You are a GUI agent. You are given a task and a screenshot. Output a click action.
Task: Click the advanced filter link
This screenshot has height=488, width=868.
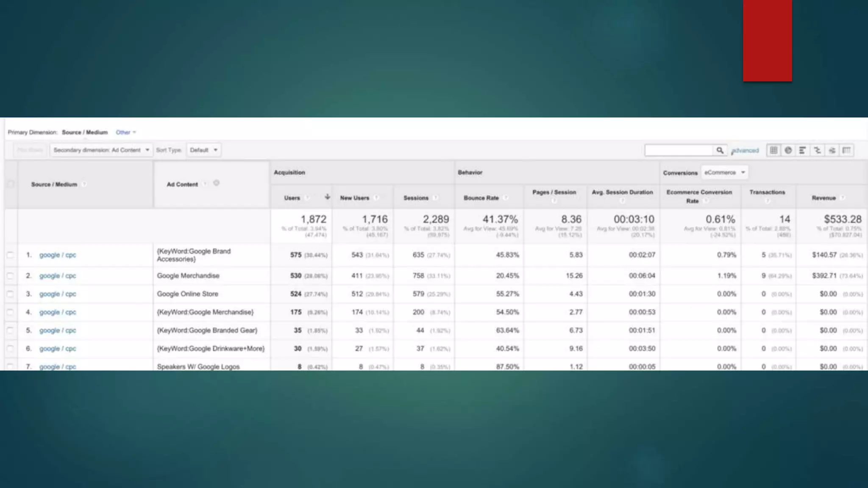(x=746, y=150)
